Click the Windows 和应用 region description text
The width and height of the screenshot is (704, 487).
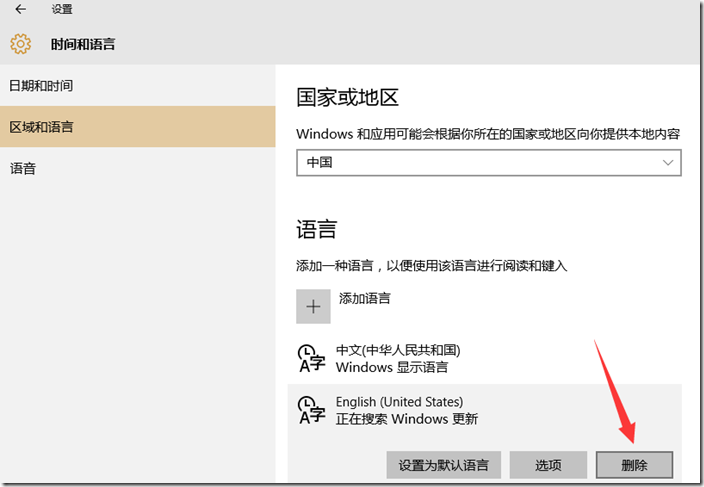[488, 134]
